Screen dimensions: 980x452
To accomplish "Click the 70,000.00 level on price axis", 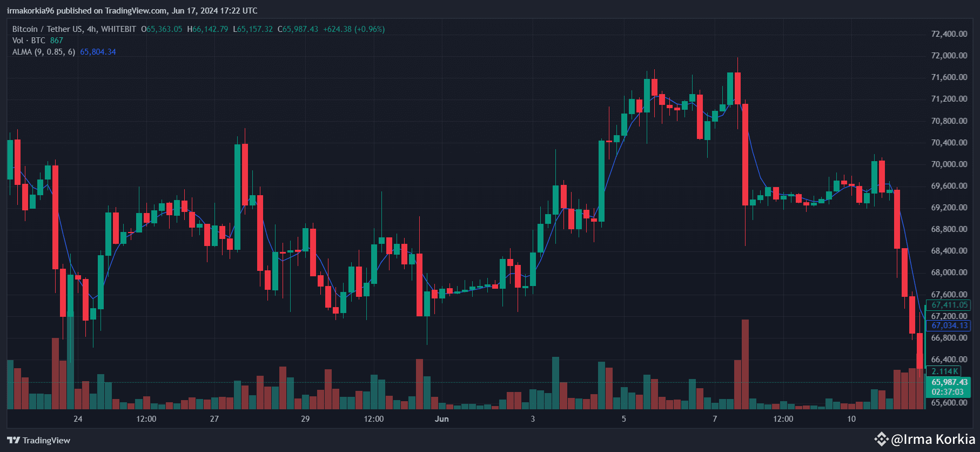I will tap(949, 164).
